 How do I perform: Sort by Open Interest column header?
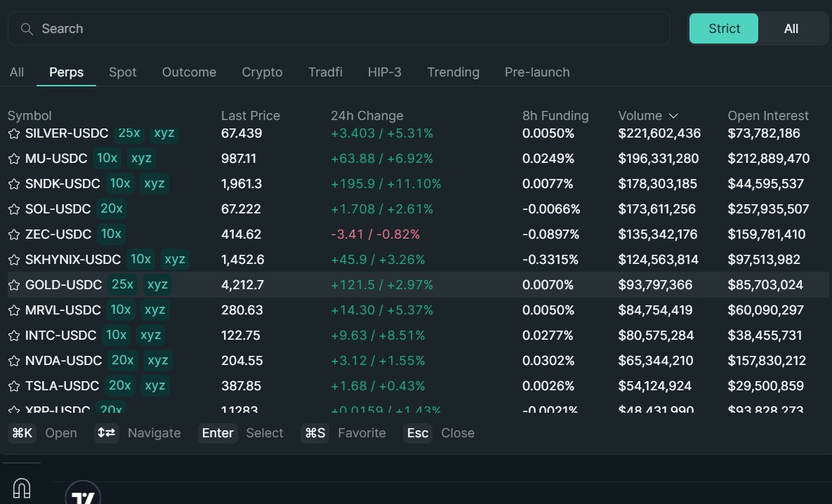tap(768, 116)
